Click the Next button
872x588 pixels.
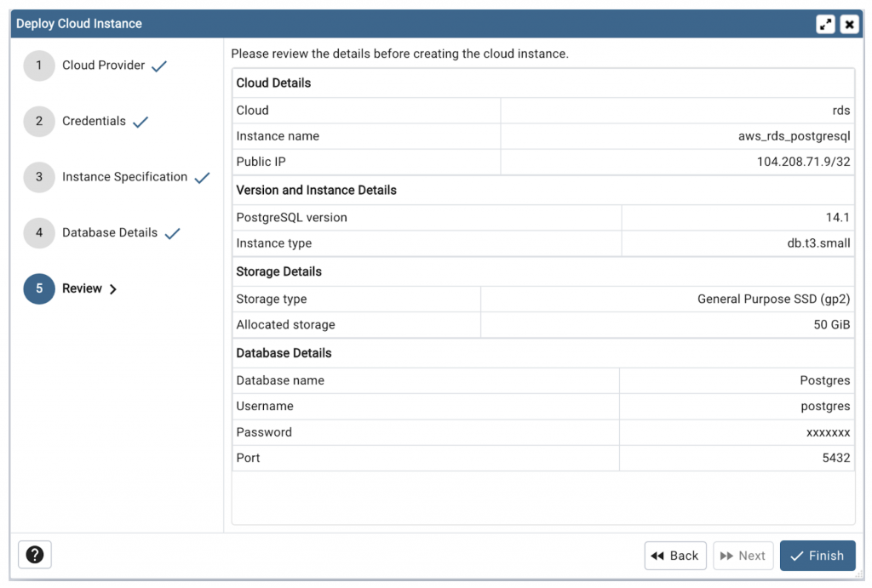tap(743, 556)
